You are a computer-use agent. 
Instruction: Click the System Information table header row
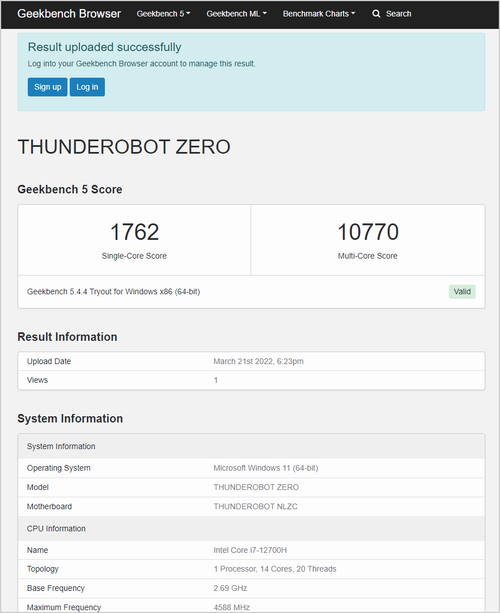coord(251,446)
